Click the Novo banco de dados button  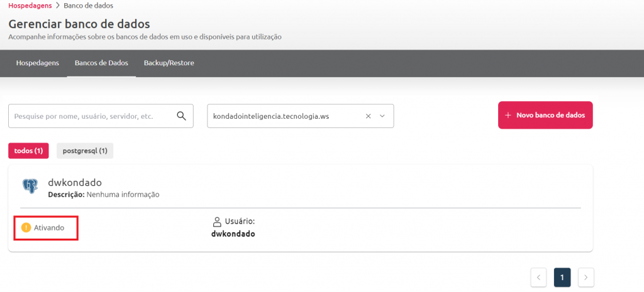(545, 116)
